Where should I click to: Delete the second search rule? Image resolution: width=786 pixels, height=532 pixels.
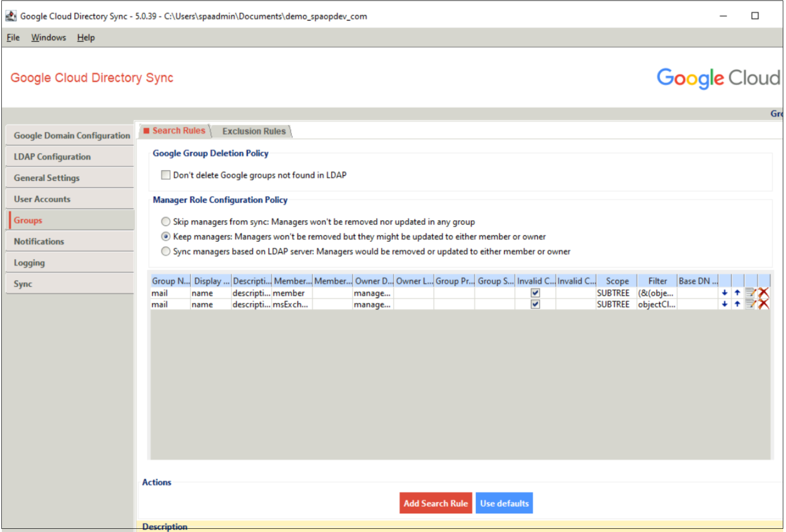coord(764,304)
